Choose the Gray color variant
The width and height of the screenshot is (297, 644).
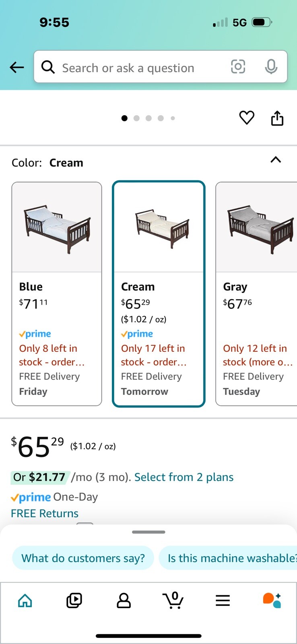[256, 293]
